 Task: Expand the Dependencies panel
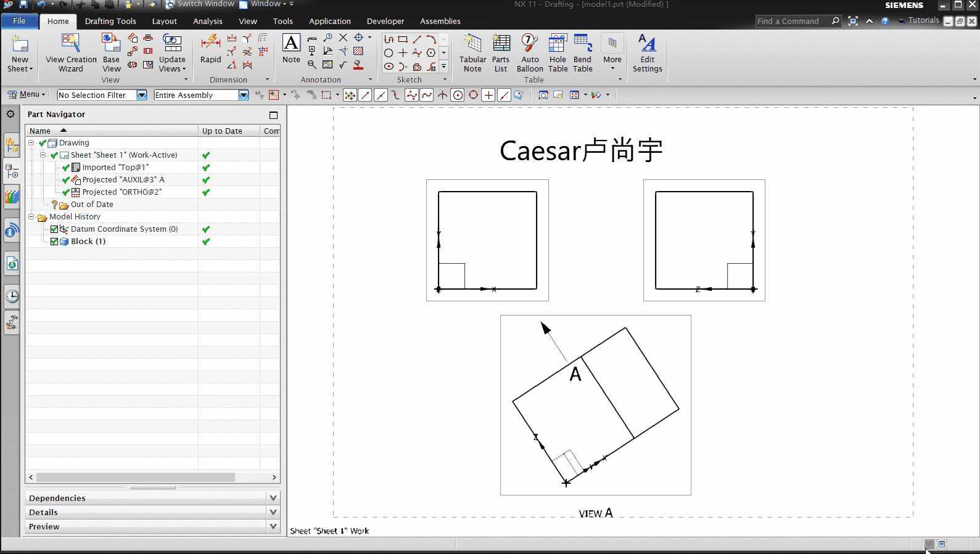[x=274, y=498]
